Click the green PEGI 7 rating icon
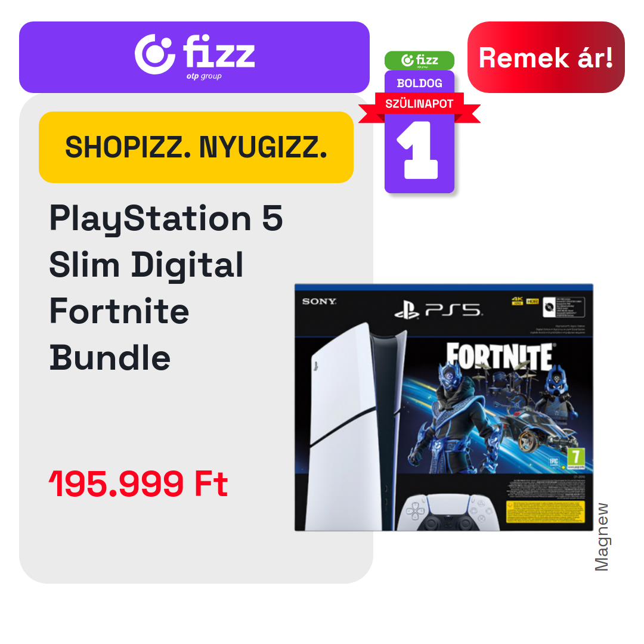Screen dimensions: 644x644 (x=576, y=459)
